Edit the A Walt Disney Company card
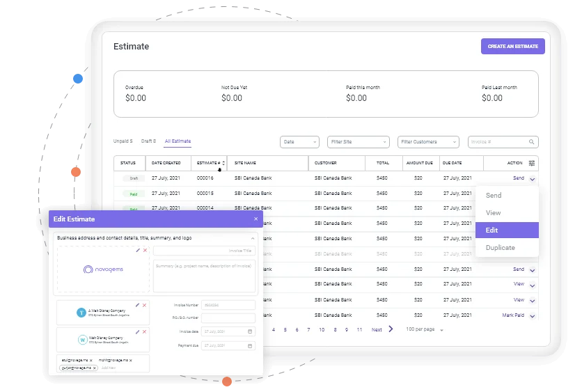Screen dimensions: 582x392 138,305
